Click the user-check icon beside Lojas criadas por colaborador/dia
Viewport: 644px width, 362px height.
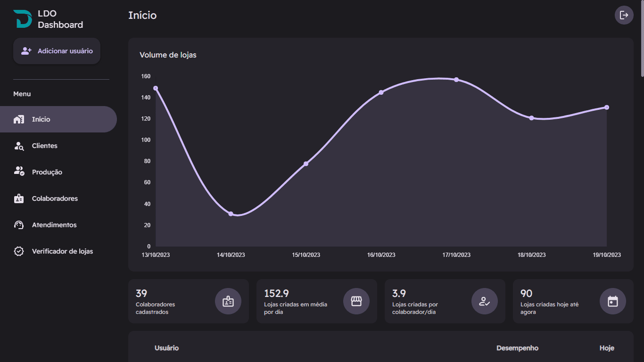point(485,301)
